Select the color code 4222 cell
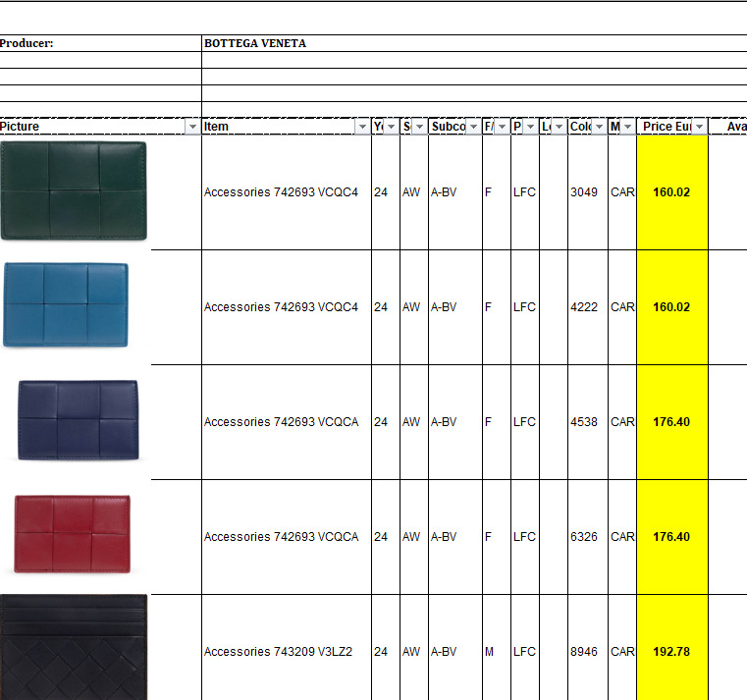This screenshot has width=747, height=700. pos(587,307)
